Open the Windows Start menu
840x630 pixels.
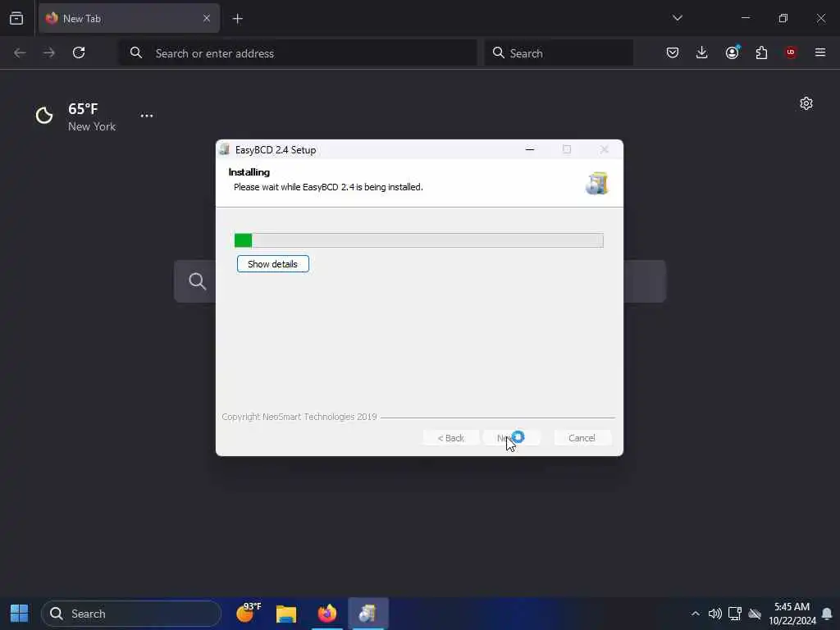point(20,614)
